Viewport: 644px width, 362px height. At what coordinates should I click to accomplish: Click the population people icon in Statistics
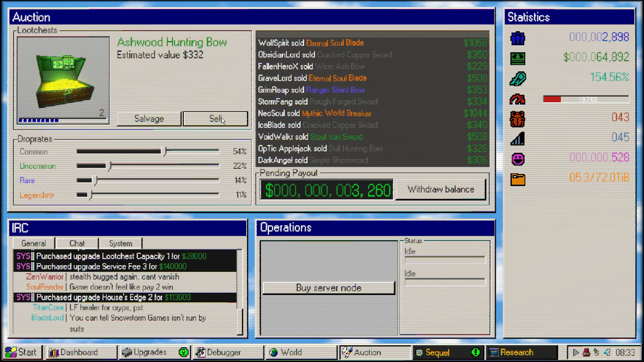click(518, 38)
